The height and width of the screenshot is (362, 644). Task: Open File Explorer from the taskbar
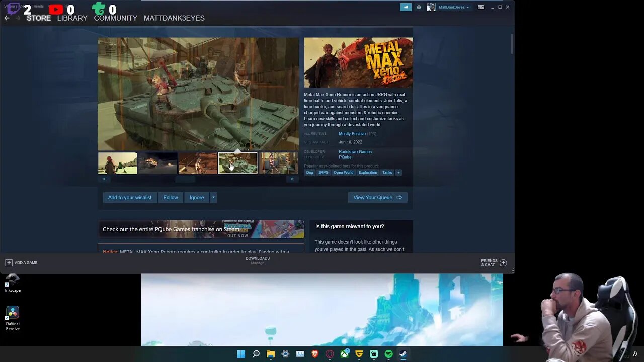(271, 354)
